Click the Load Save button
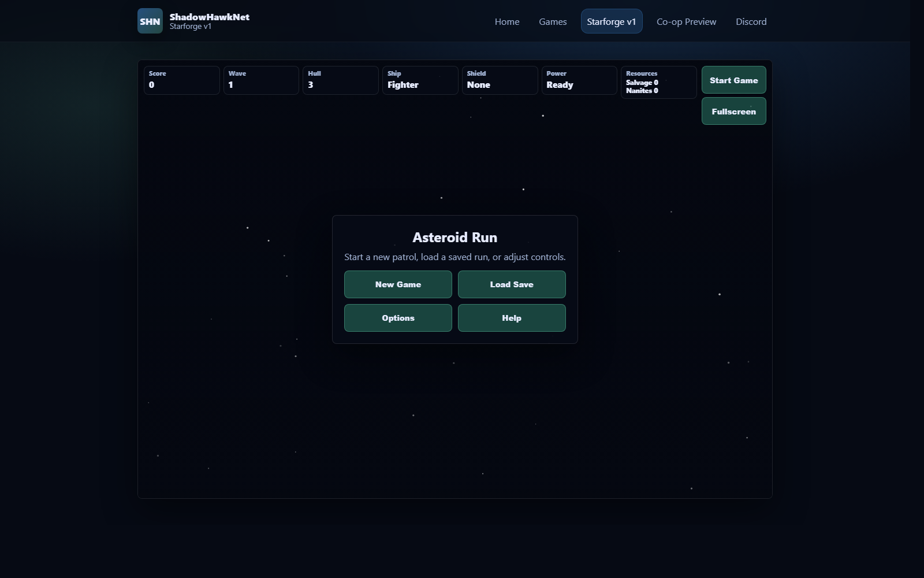The width and height of the screenshot is (924, 578). point(512,284)
